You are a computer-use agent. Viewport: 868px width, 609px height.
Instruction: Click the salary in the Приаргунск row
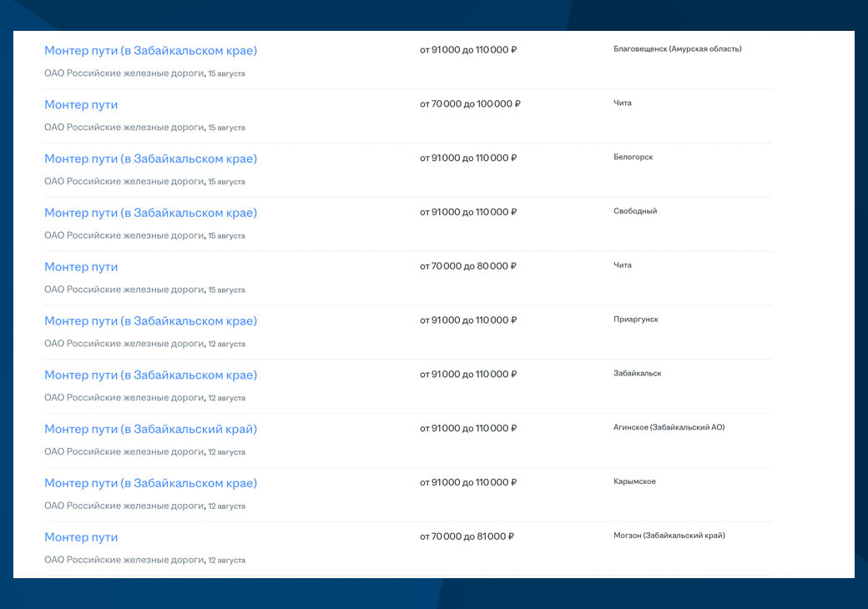tap(467, 320)
